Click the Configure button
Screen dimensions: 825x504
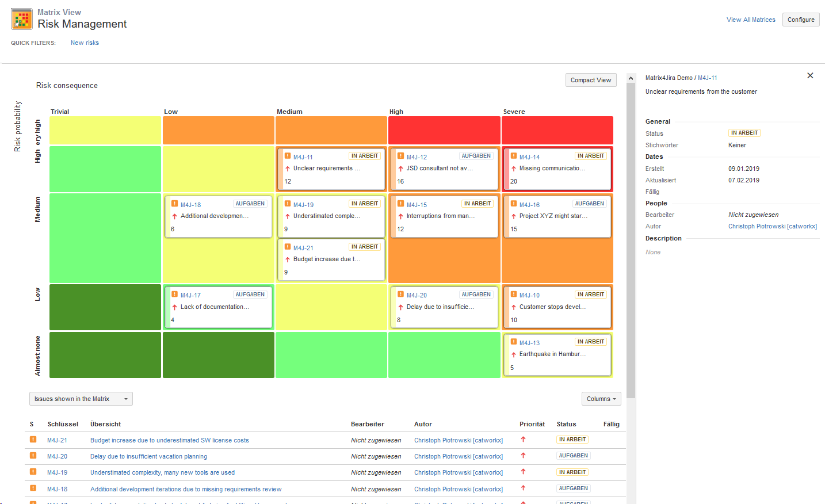pyautogui.click(x=801, y=20)
